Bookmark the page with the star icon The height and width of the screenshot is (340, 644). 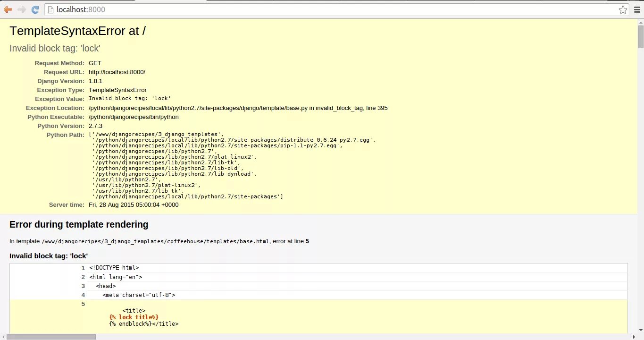[x=623, y=9]
